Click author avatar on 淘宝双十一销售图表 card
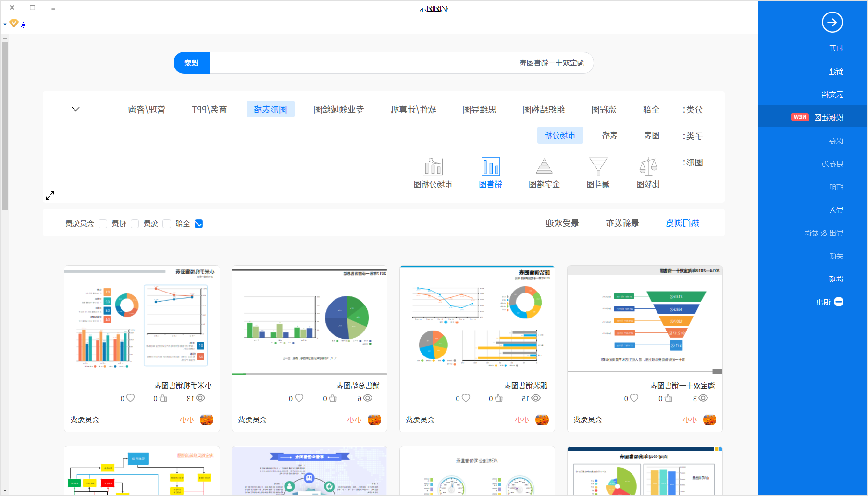Image resolution: width=868 pixels, height=496 pixels. coord(709,420)
